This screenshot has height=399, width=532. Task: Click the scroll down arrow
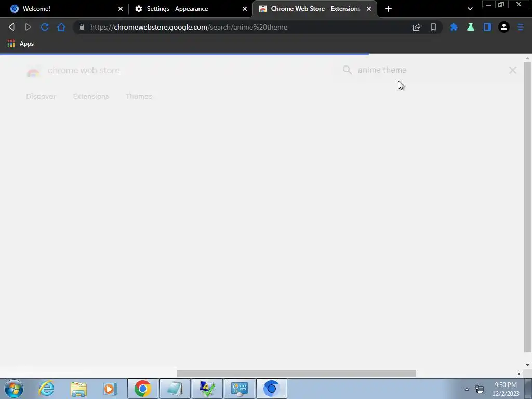point(527,365)
